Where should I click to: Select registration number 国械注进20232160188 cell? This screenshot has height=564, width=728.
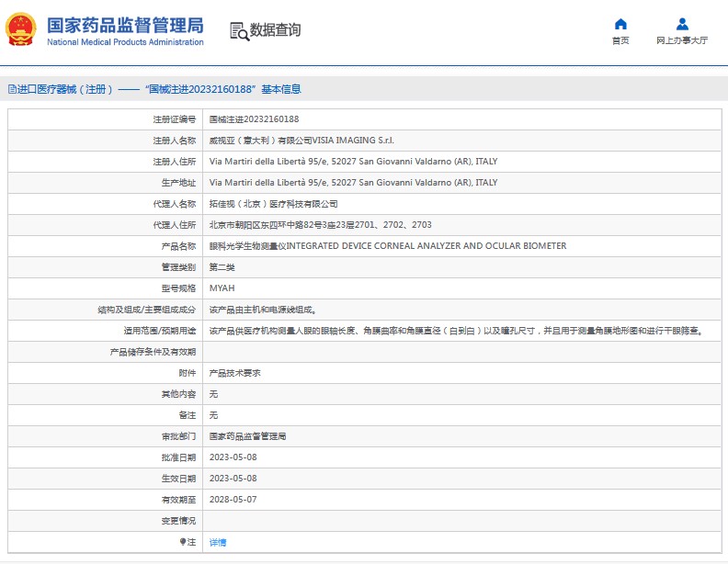coord(254,119)
